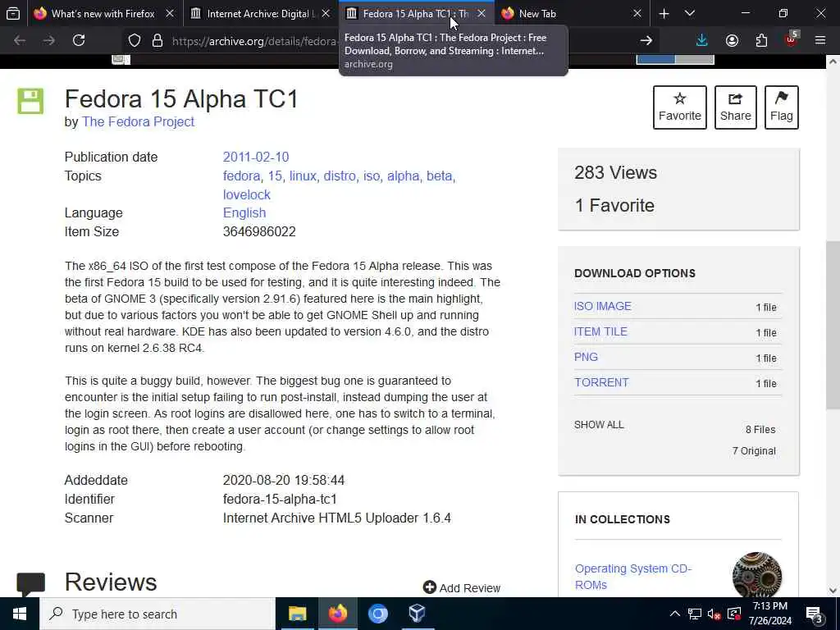Download the ISO IMAGE file
Image resolution: width=840 pixels, height=630 pixels.
click(x=603, y=306)
